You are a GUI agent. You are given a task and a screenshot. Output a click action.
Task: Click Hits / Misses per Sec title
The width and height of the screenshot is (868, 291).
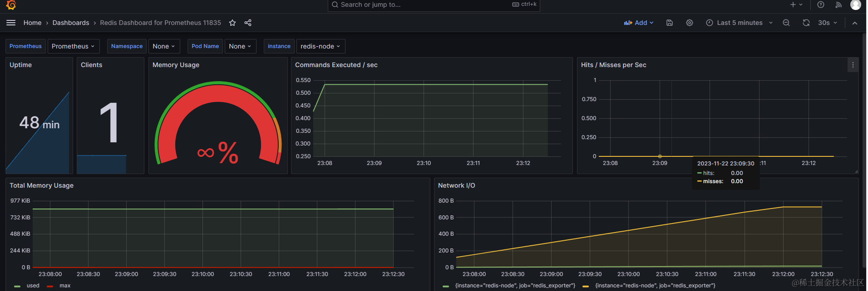click(x=613, y=65)
